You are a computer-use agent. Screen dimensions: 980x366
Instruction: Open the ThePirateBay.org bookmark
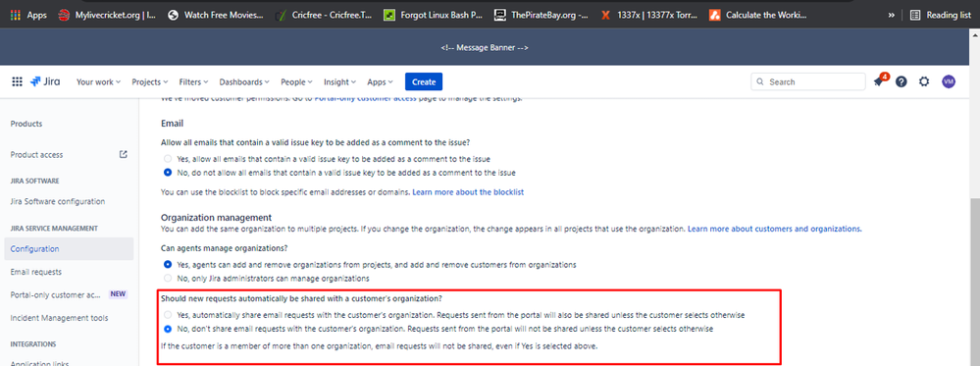pos(542,15)
